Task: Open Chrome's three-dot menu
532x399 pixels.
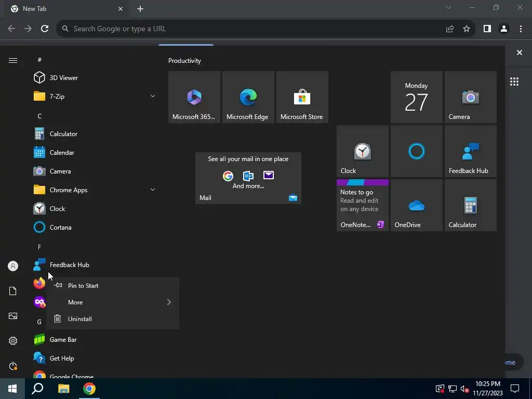Action: click(521, 29)
